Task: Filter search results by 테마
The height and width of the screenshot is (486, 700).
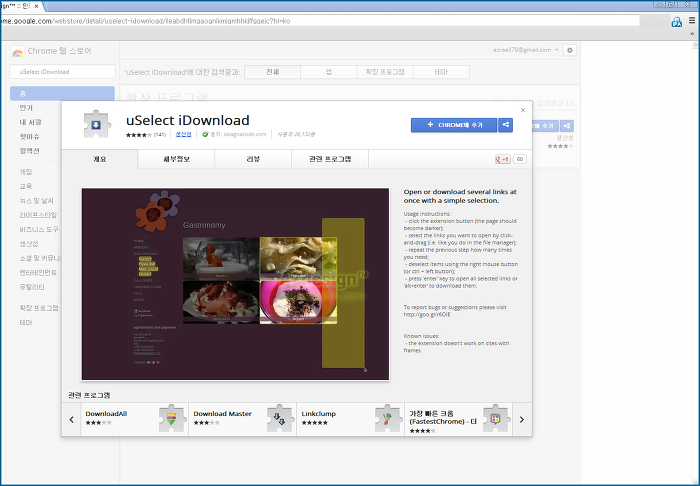Action: (x=442, y=72)
